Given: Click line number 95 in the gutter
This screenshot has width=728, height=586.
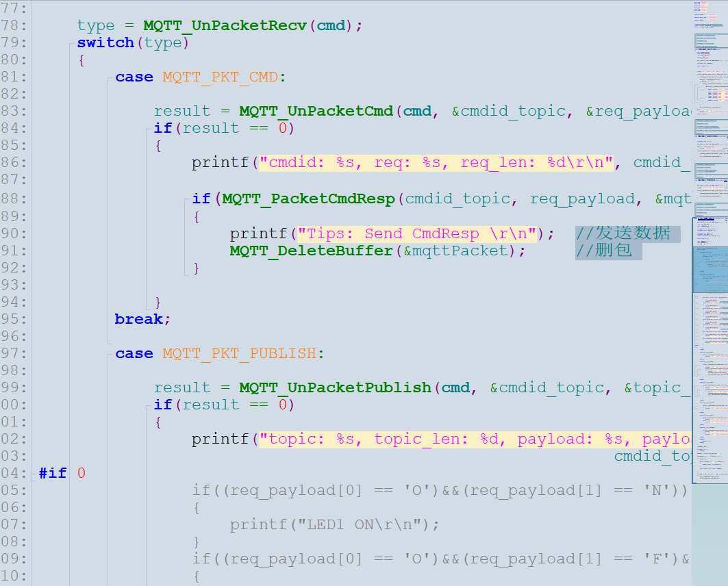Looking at the screenshot, I should (x=14, y=319).
